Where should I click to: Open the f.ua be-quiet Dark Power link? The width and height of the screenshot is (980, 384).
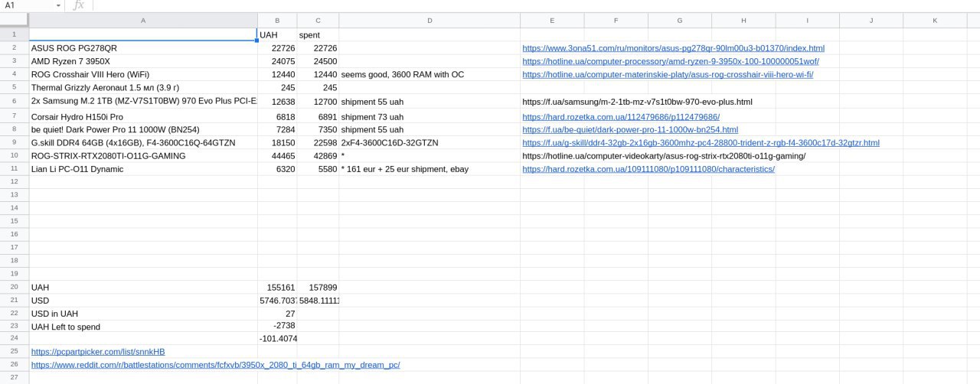tap(630, 130)
